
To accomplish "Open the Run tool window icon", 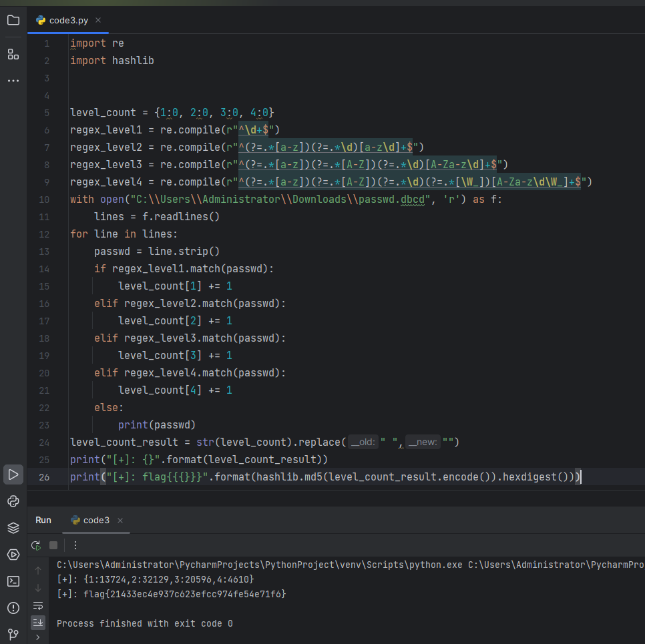I will click(13, 474).
